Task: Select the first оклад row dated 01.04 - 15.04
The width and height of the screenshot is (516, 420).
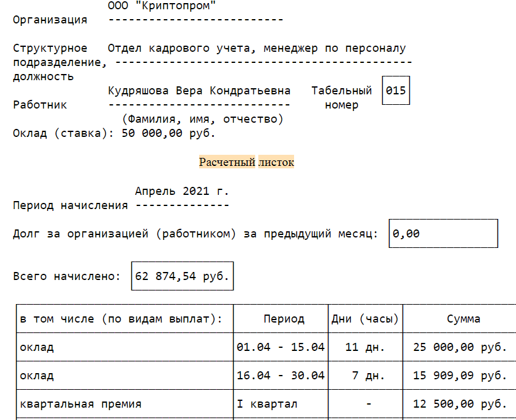Action: pyautogui.click(x=281, y=347)
